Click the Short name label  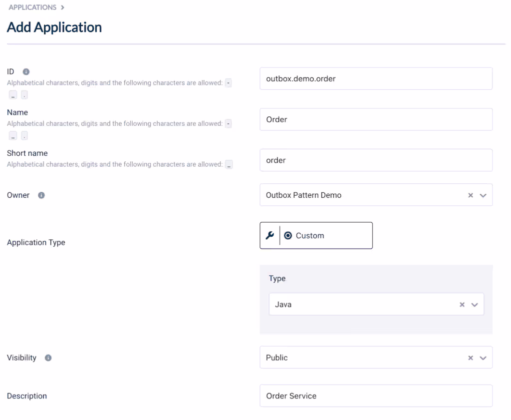point(27,153)
